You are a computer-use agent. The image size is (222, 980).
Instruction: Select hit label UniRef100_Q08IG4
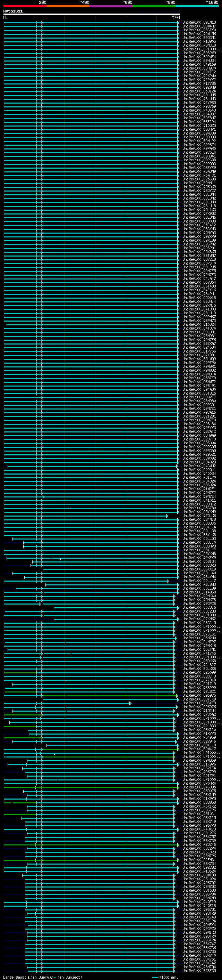tap(199, 561)
